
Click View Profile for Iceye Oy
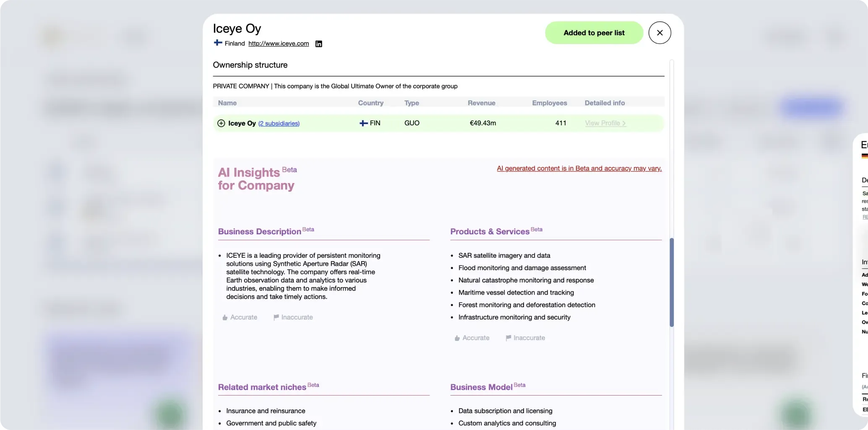[x=605, y=123]
